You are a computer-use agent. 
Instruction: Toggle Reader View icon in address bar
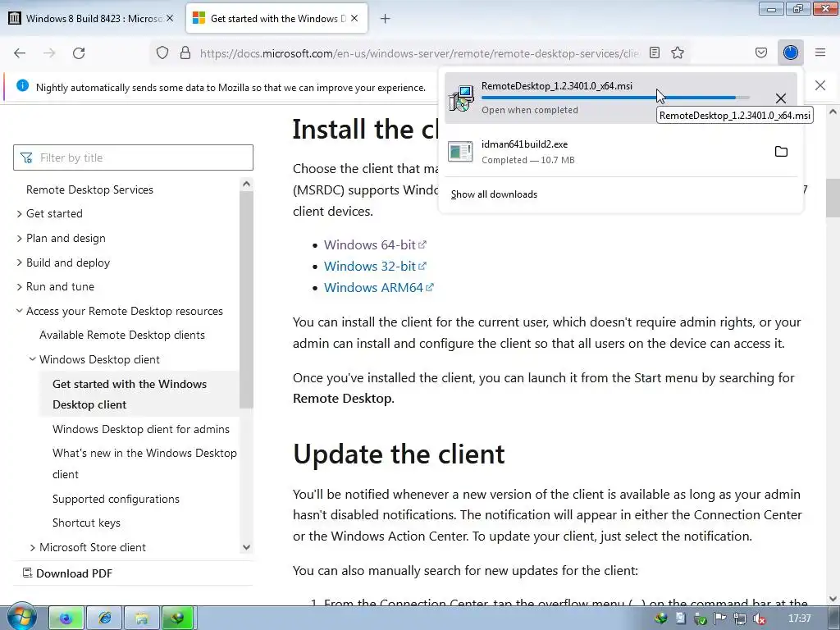click(x=654, y=53)
